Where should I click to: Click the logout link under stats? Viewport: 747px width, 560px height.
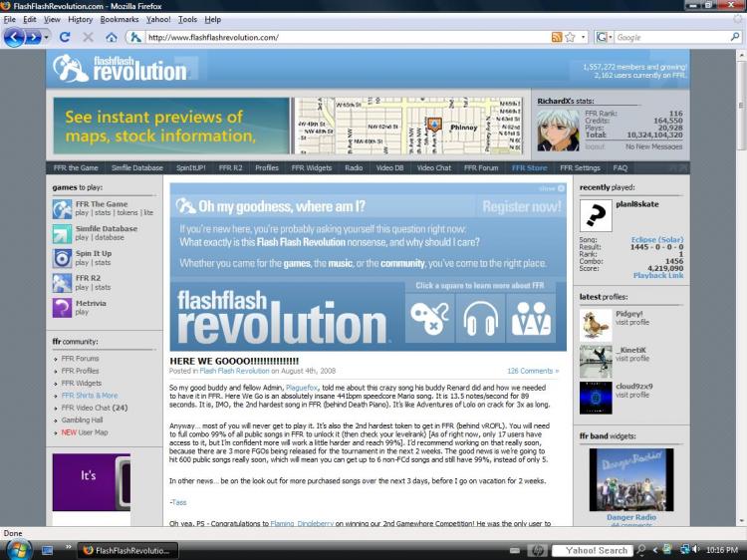(594, 146)
